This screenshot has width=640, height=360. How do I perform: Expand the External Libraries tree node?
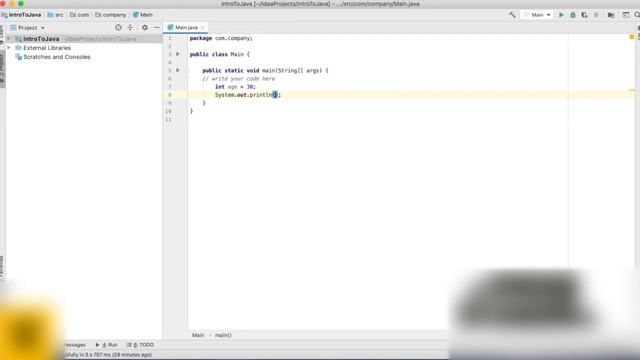9,48
